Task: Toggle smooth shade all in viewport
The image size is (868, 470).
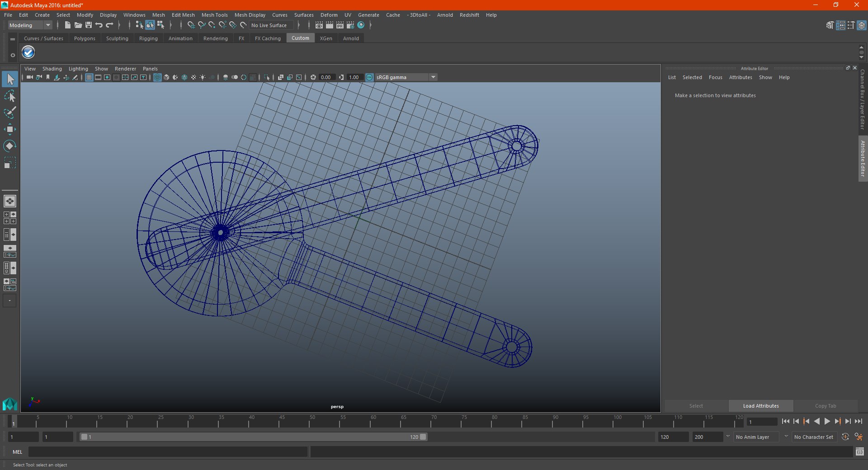Action: pos(166,77)
